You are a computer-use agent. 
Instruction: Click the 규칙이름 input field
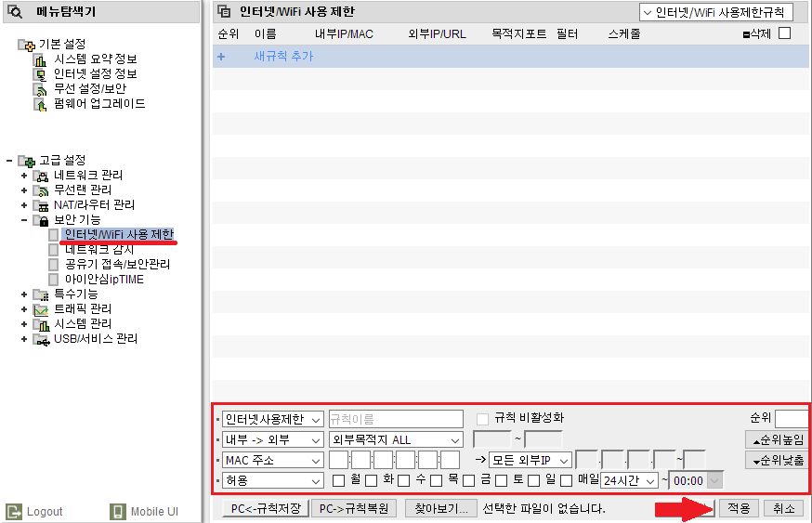[x=396, y=419]
